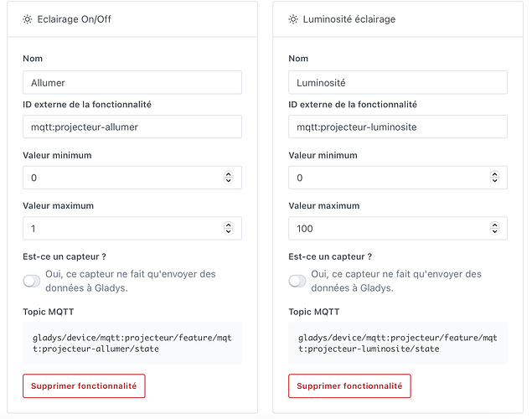Image resolution: width=532 pixels, height=419 pixels.
Task: Click the external ID field mqtt:projecteur-luminosite
Action: coord(398,127)
